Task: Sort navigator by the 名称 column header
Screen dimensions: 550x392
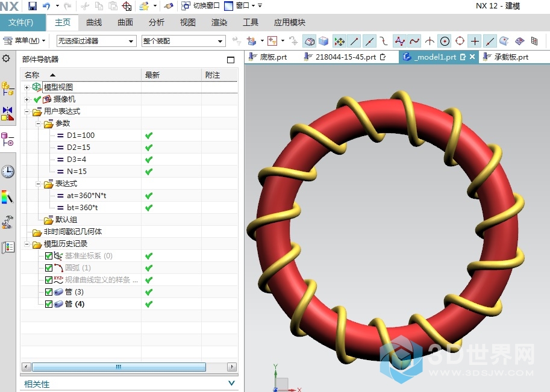Action: pos(81,75)
